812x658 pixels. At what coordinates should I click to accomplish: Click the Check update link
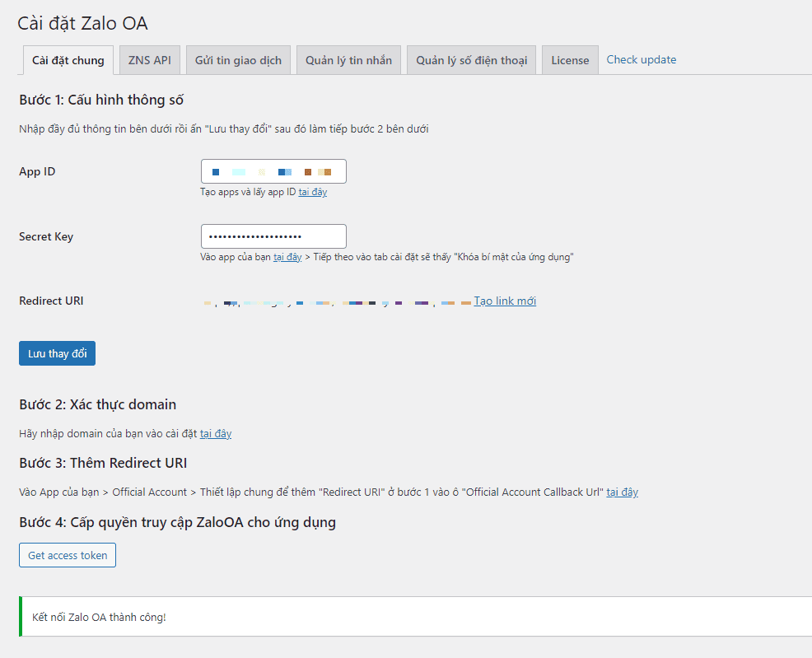tap(642, 59)
